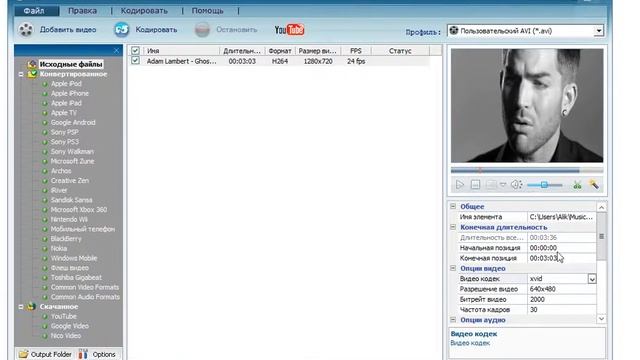Screen dimensions: 640x360
Task: Click the magic wand effects icon
Action: tap(594, 185)
